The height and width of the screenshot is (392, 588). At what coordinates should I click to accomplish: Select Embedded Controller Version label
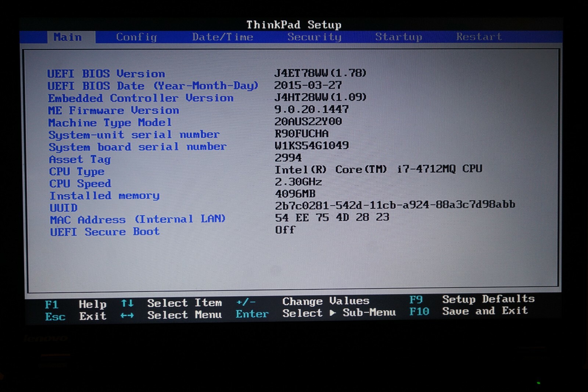coord(141,98)
